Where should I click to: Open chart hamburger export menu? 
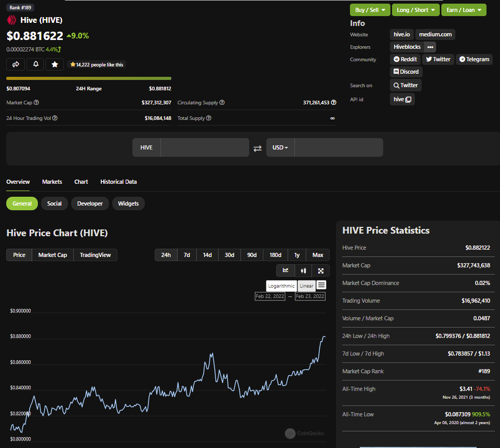point(321,285)
